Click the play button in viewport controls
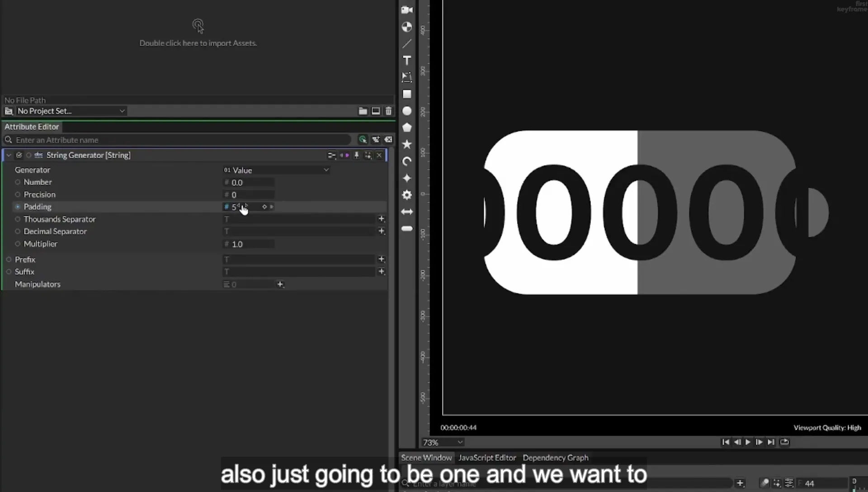Screen dimensions: 868x492 pyautogui.click(x=748, y=442)
